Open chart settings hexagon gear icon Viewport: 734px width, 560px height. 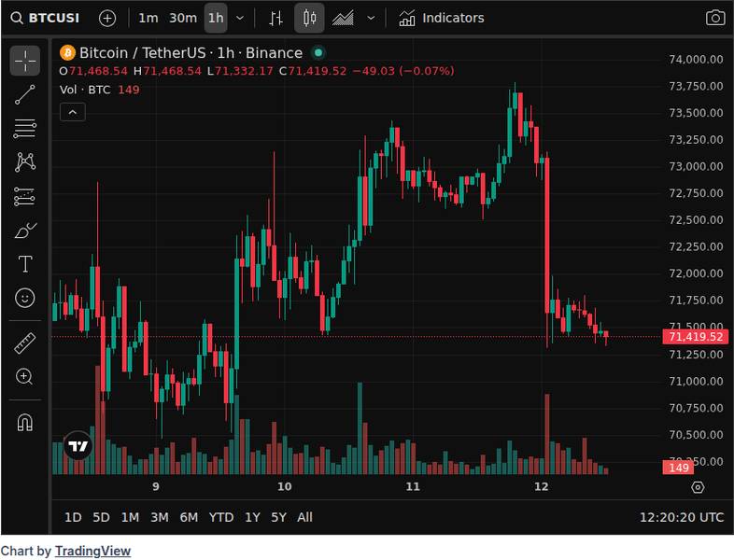pyautogui.click(x=698, y=487)
